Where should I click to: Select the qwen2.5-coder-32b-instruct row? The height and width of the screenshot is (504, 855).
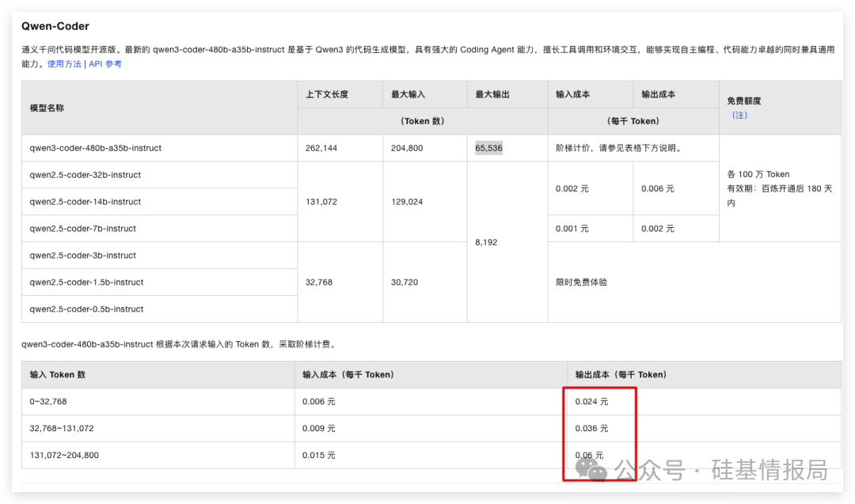tap(160, 175)
